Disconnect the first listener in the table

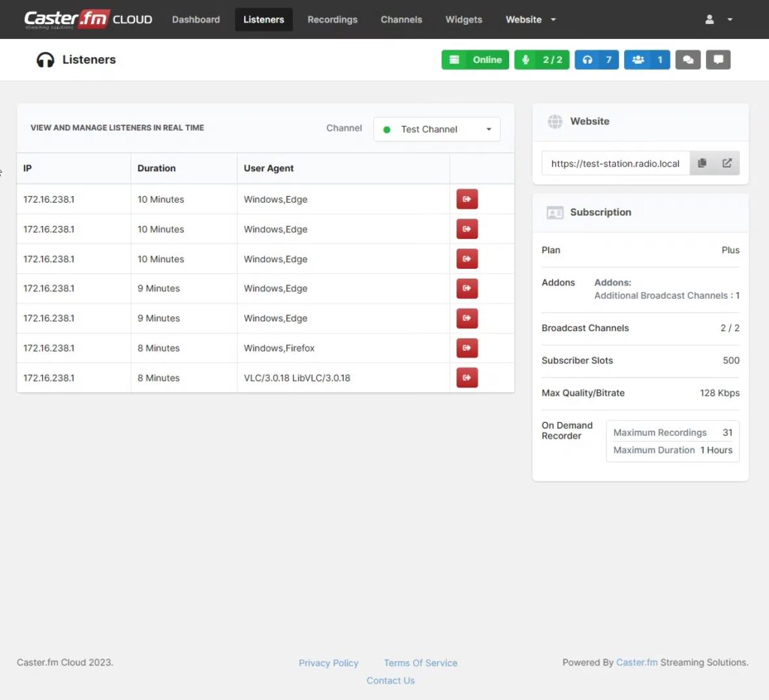click(467, 199)
